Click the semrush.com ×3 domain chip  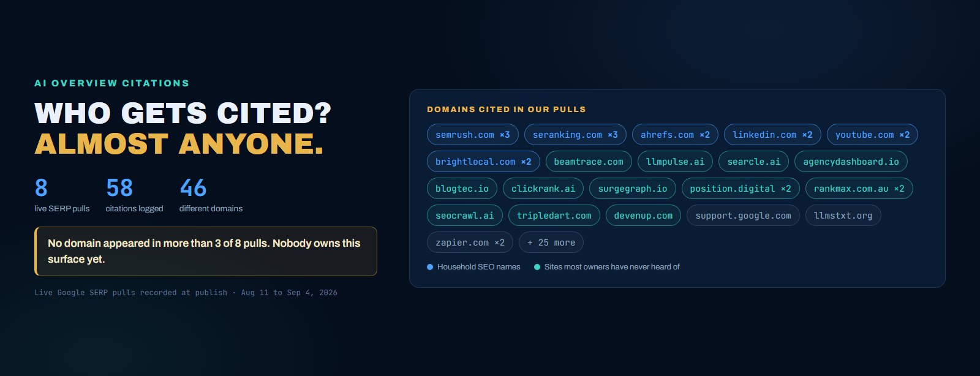click(x=473, y=135)
